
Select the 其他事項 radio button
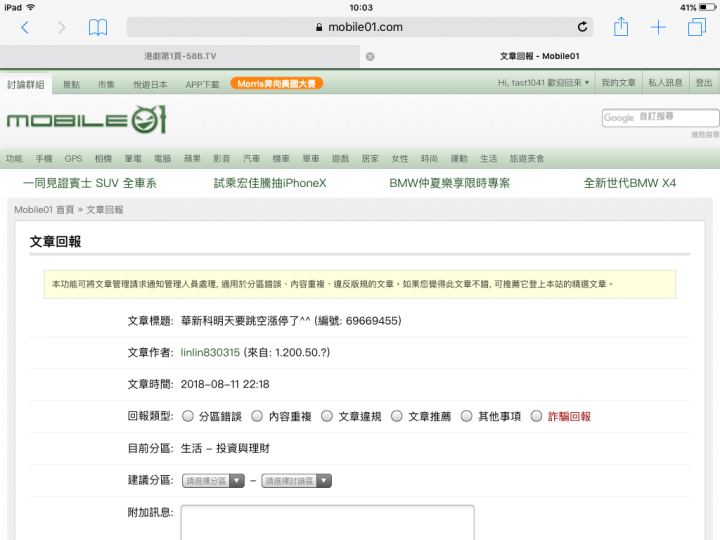[x=467, y=416]
